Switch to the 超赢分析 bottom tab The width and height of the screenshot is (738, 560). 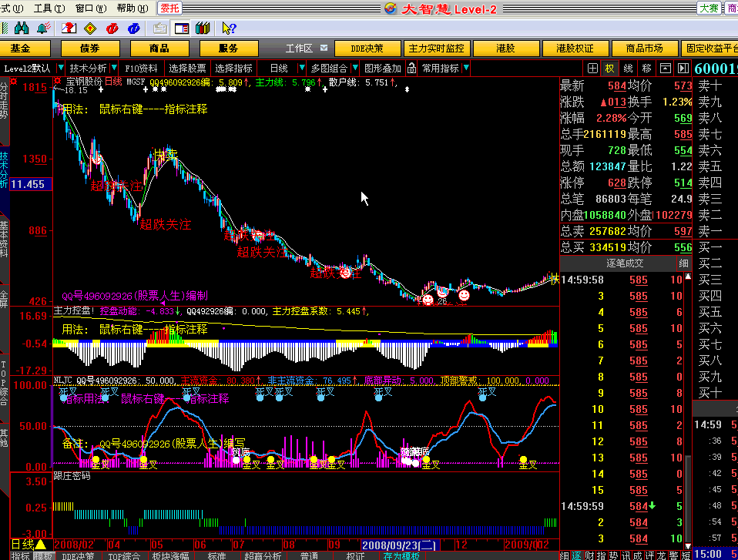coord(263,556)
